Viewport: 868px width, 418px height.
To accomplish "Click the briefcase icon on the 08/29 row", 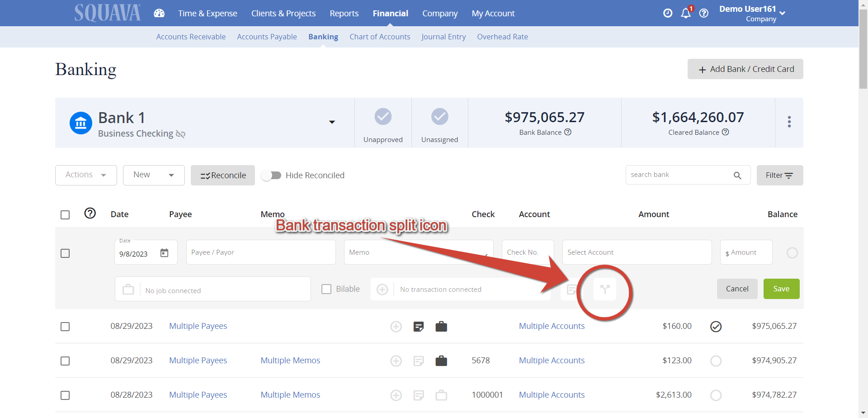I will 441,326.
